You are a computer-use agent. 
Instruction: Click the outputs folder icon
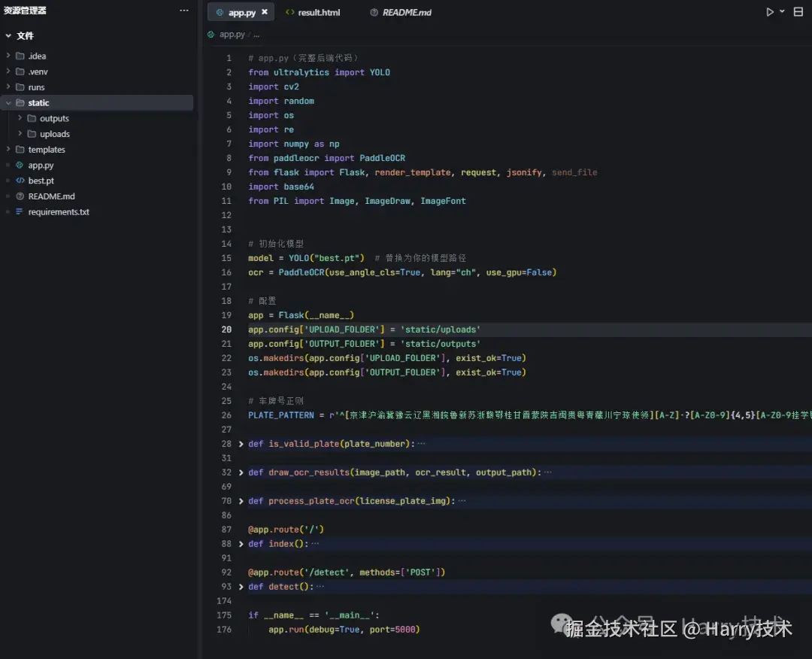point(32,118)
